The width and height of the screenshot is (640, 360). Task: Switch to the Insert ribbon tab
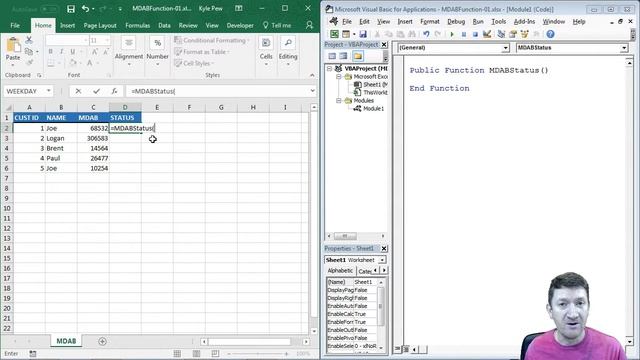point(67,25)
